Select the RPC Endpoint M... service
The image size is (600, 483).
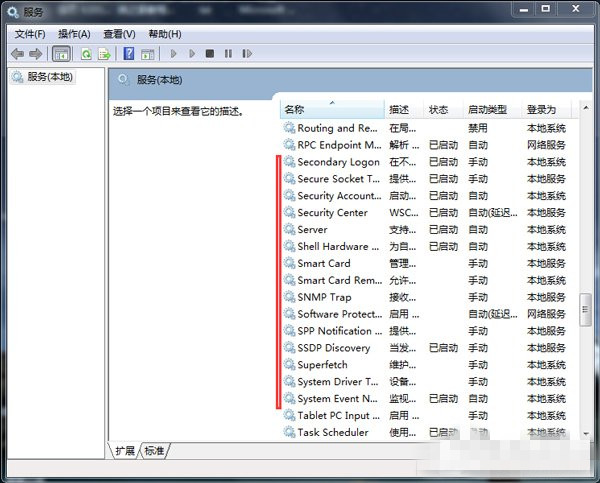425,145
